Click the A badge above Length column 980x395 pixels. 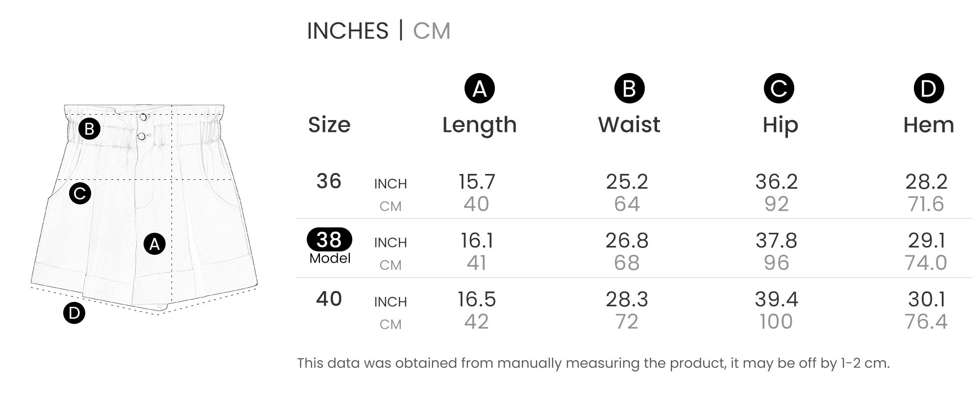(x=479, y=89)
